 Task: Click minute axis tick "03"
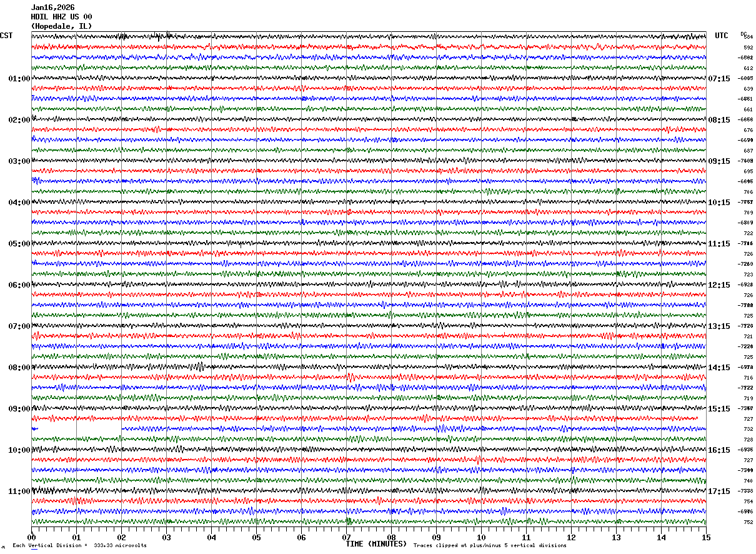pos(167,537)
